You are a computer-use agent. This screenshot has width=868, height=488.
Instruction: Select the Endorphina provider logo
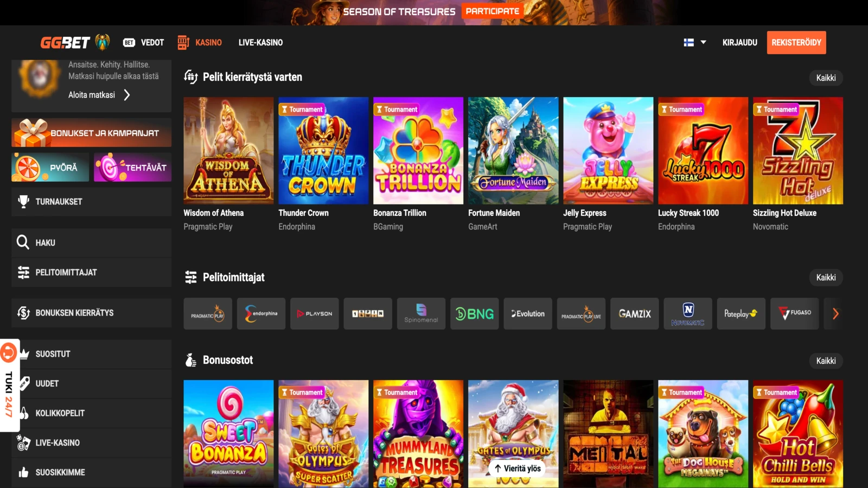click(x=261, y=314)
